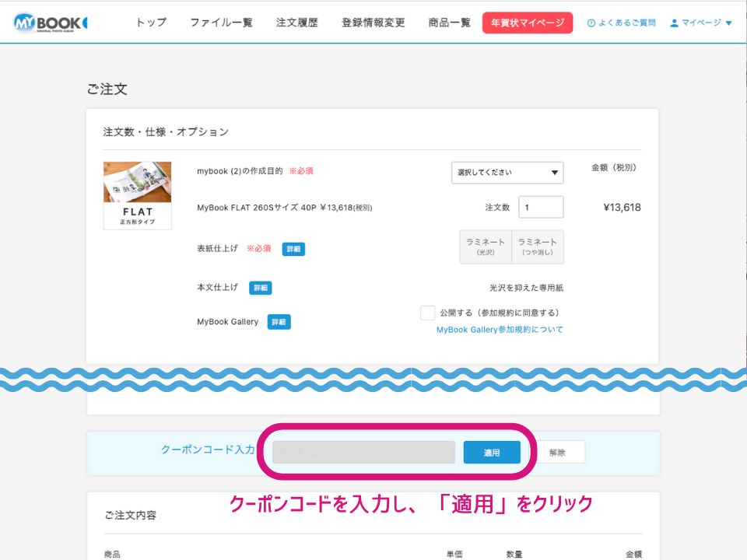This screenshot has width=747, height=560.
Task: Click the 注文数 quantity input field
Action: pyautogui.click(x=541, y=207)
